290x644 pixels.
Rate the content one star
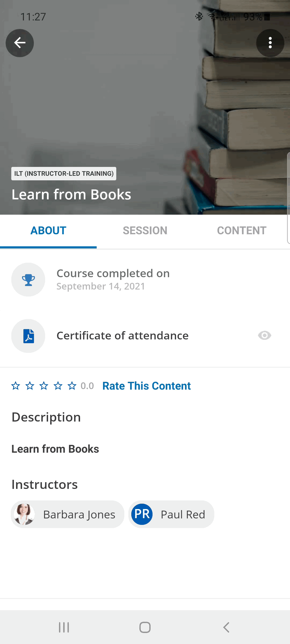tap(16, 386)
